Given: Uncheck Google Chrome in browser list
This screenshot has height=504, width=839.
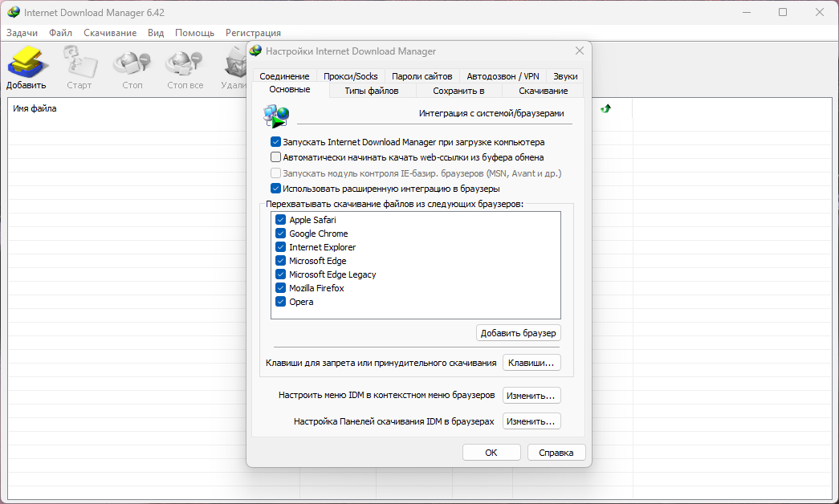Looking at the screenshot, I should (x=280, y=234).
